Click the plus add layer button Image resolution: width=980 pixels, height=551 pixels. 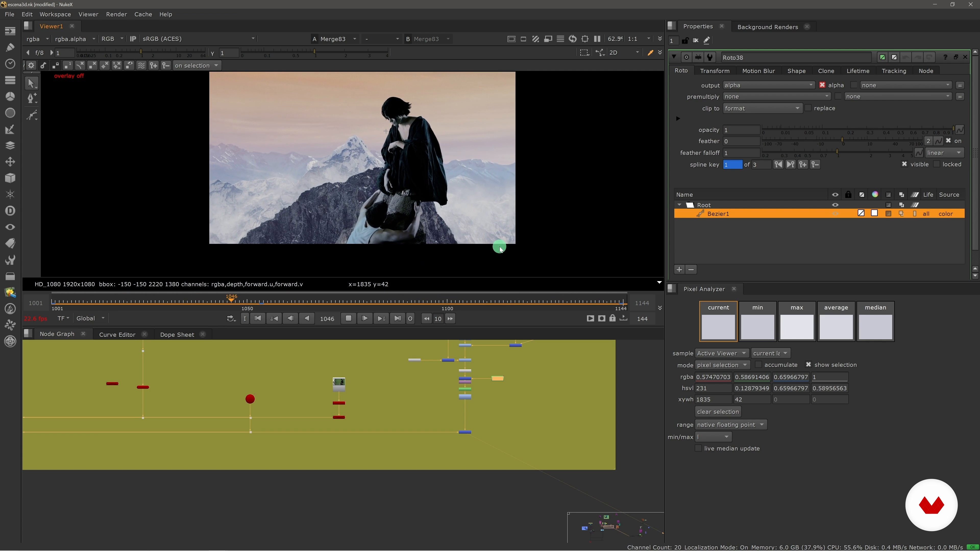(x=679, y=270)
